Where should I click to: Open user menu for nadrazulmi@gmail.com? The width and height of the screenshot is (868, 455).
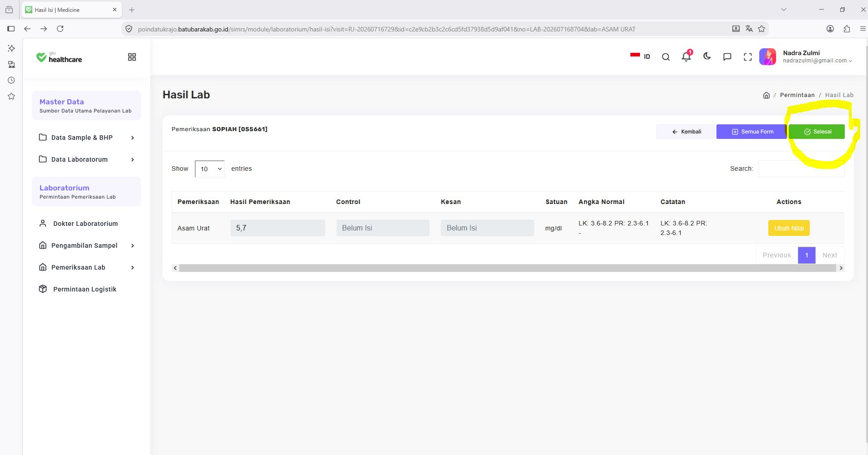click(x=817, y=61)
